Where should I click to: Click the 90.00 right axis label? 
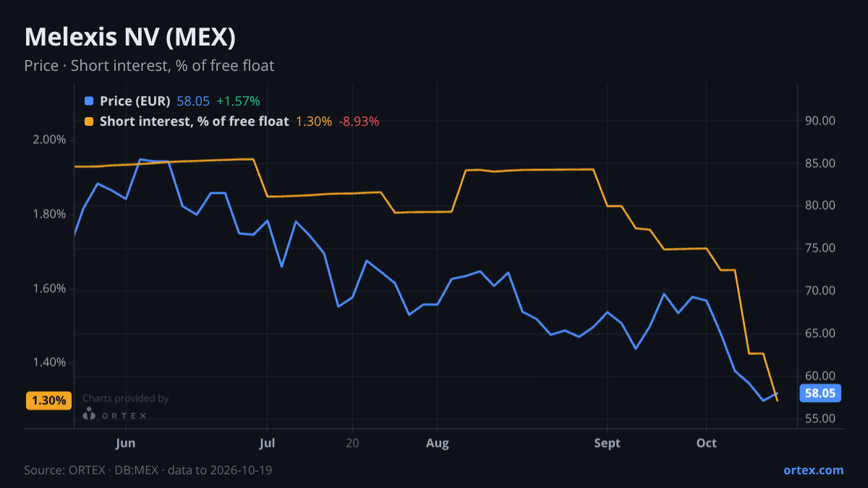point(820,121)
